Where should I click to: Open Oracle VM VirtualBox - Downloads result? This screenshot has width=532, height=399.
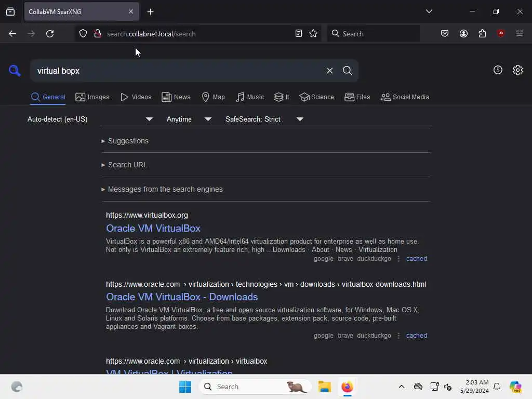[x=182, y=297]
